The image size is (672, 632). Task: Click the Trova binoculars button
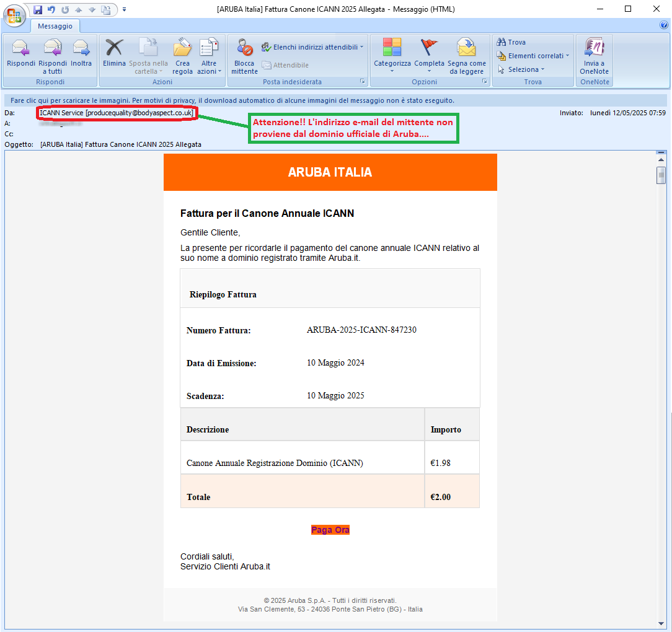coord(511,42)
